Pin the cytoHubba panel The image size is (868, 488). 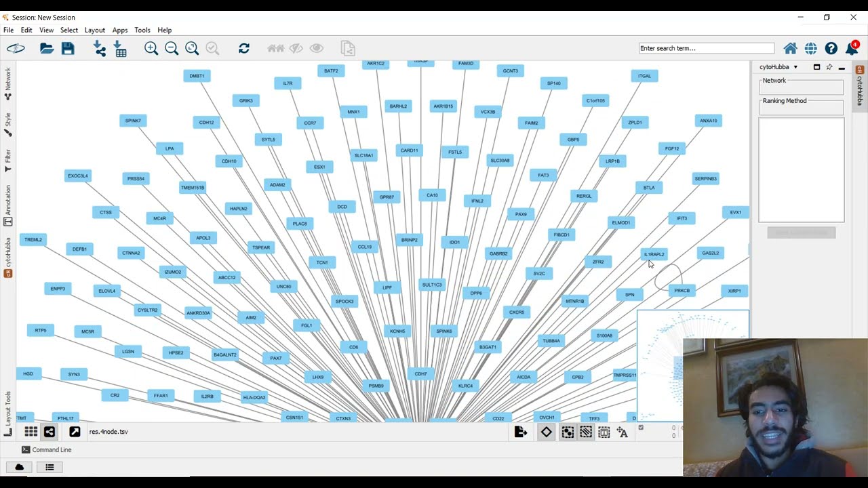829,67
